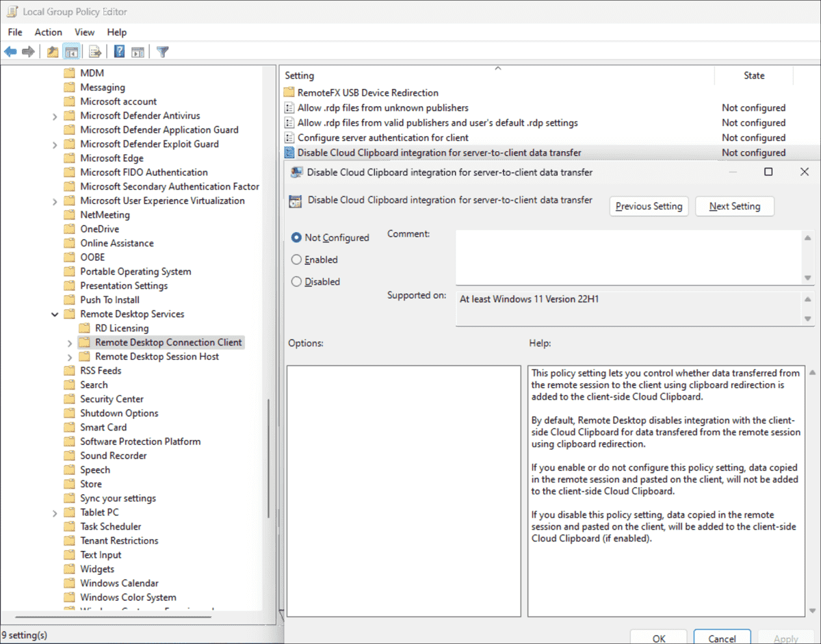821x644 pixels.
Task: Select the Not Configured radio button
Action: (295, 237)
